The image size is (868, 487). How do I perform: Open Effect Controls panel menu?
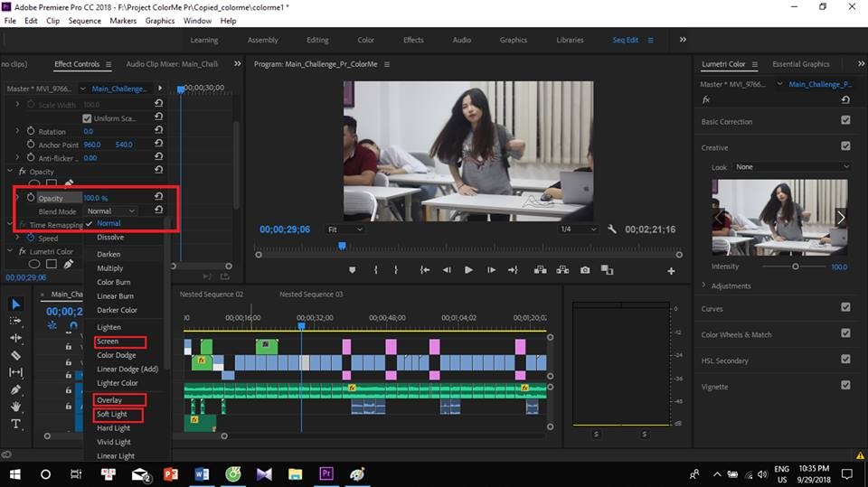point(108,64)
